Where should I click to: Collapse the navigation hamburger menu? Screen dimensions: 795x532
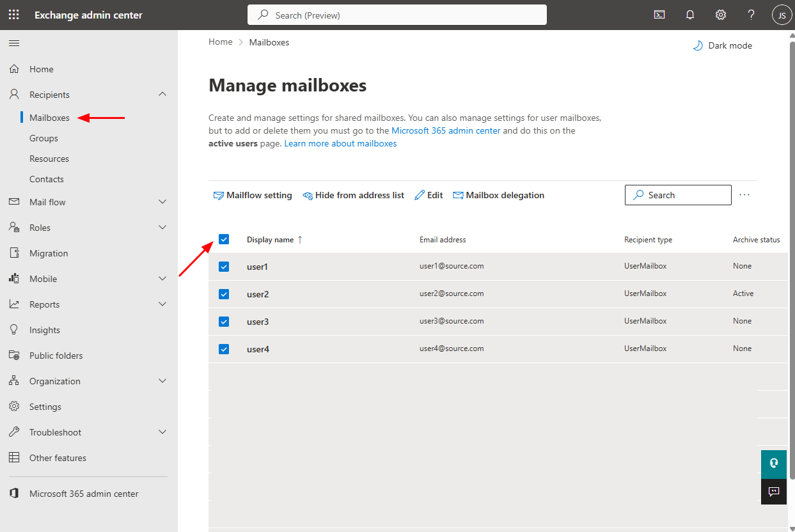click(x=14, y=43)
